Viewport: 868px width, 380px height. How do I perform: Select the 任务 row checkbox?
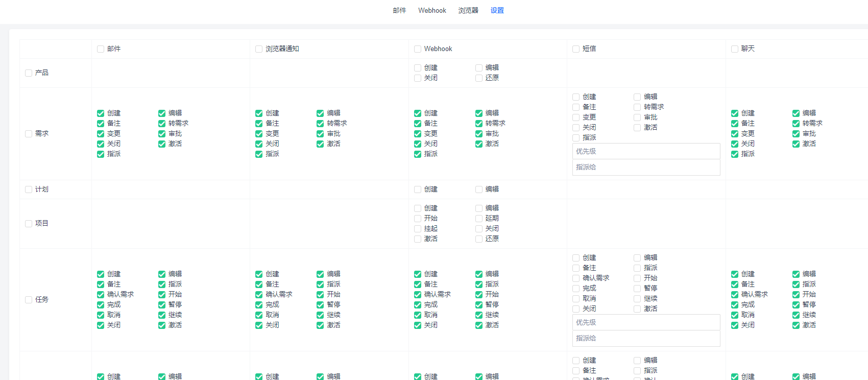click(x=29, y=300)
